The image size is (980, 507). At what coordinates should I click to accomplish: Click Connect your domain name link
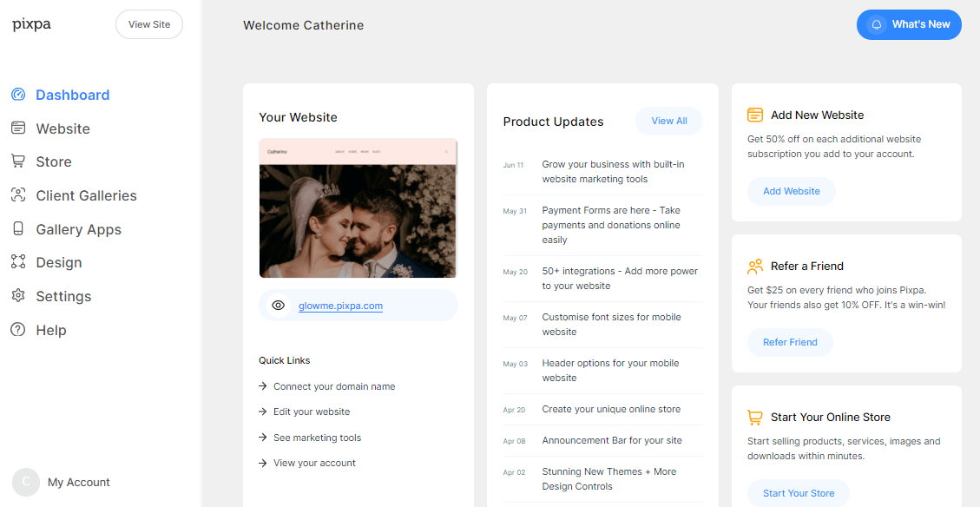[334, 386]
